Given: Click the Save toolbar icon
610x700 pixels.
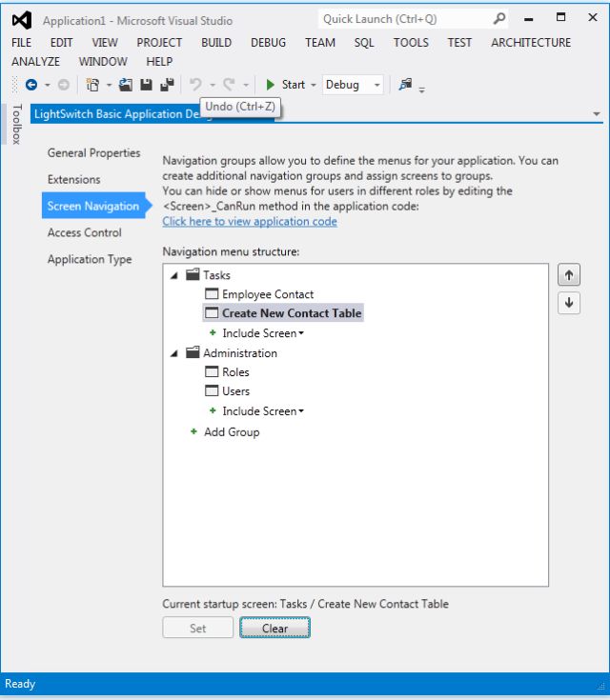Looking at the screenshot, I should point(146,85).
